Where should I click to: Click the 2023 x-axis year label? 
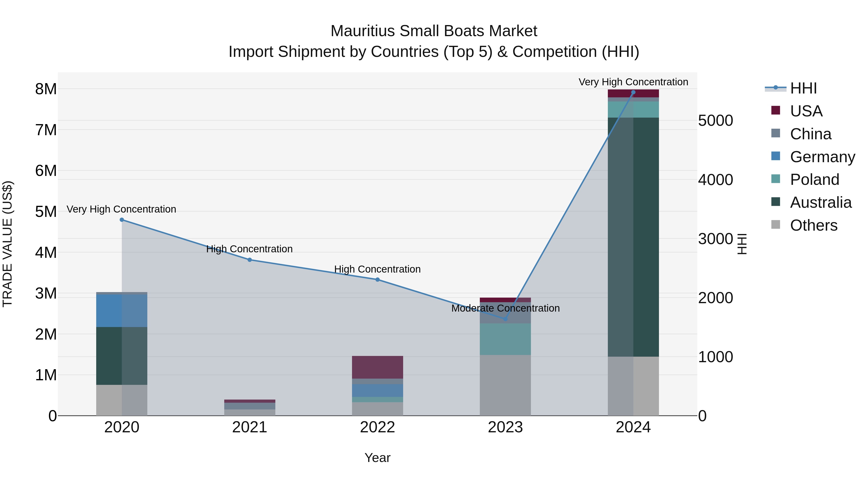(x=505, y=427)
